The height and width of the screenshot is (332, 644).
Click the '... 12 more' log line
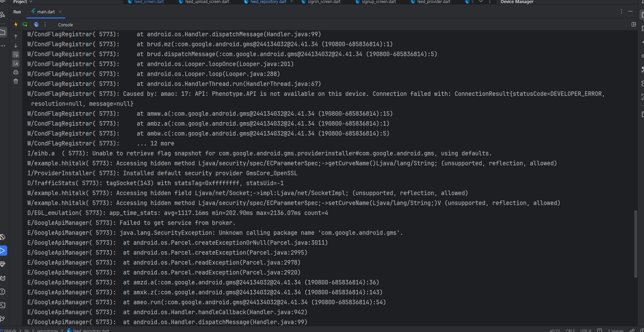pos(100,143)
